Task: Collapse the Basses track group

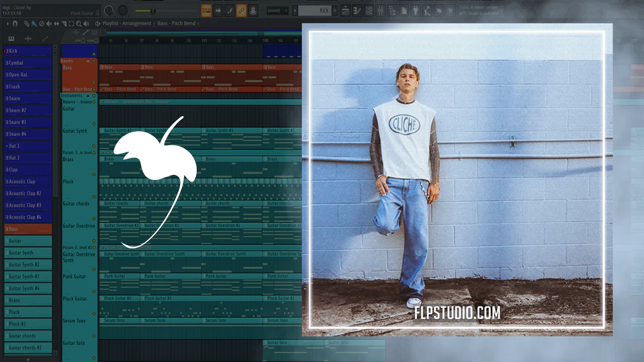Action: pyautogui.click(x=88, y=61)
